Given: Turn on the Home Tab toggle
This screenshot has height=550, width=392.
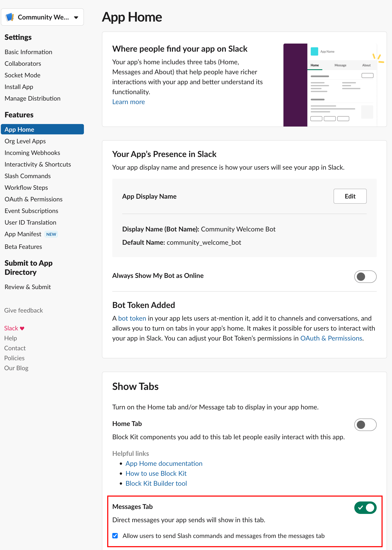Looking at the screenshot, I should click(365, 424).
